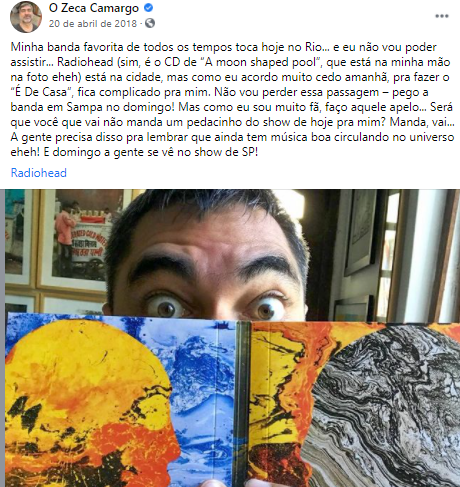This screenshot has width=460, height=487.
Task: Open the three-dot post options menu
Action: point(442,16)
